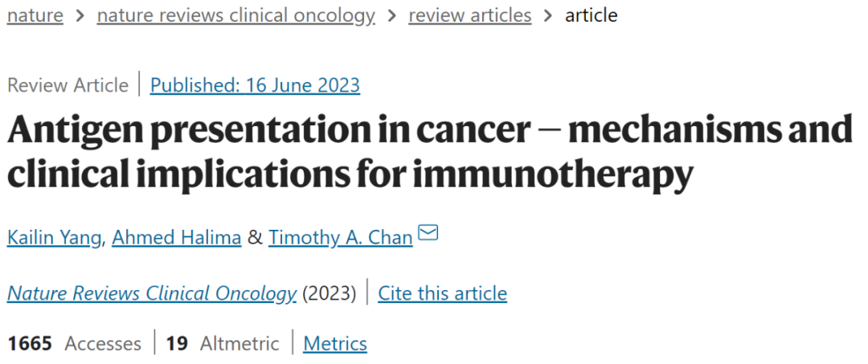Open the italic 'Nature Reviews Clinical Oncology' journal link
This screenshot has height=364, width=868.
152,293
